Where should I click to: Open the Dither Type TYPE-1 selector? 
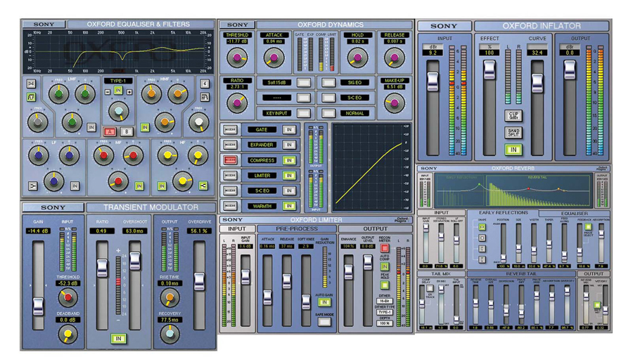384,312
